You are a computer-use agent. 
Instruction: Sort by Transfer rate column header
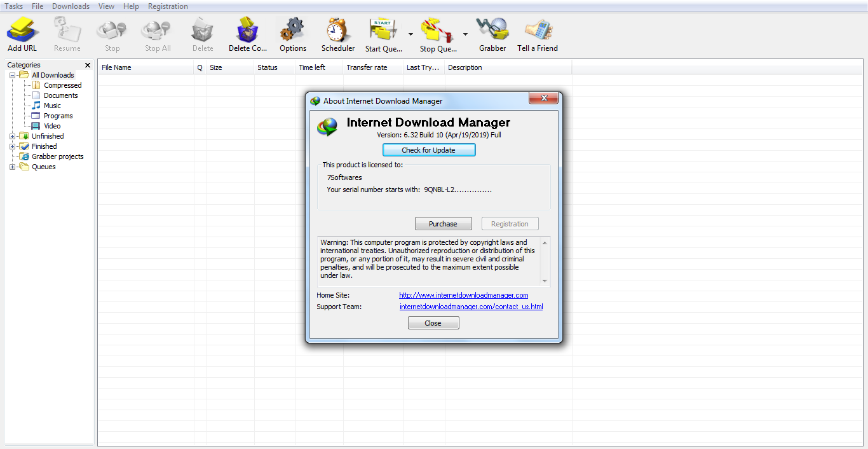pyautogui.click(x=373, y=67)
